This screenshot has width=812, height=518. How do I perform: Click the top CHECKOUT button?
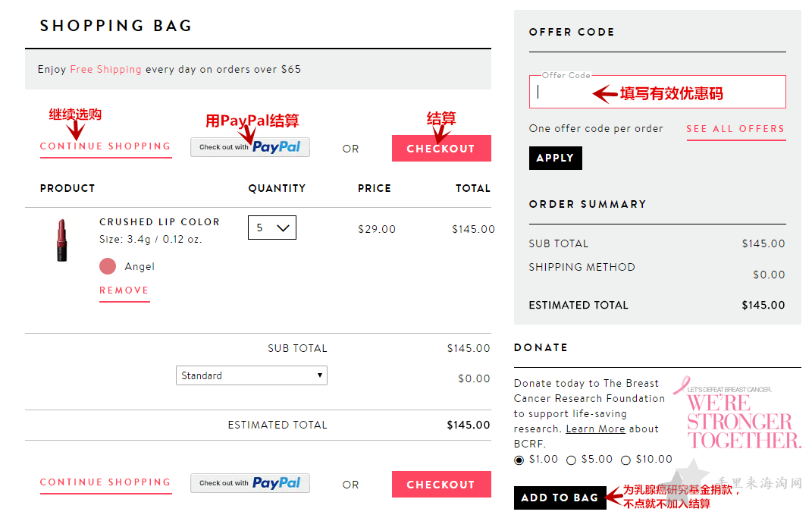click(x=441, y=148)
